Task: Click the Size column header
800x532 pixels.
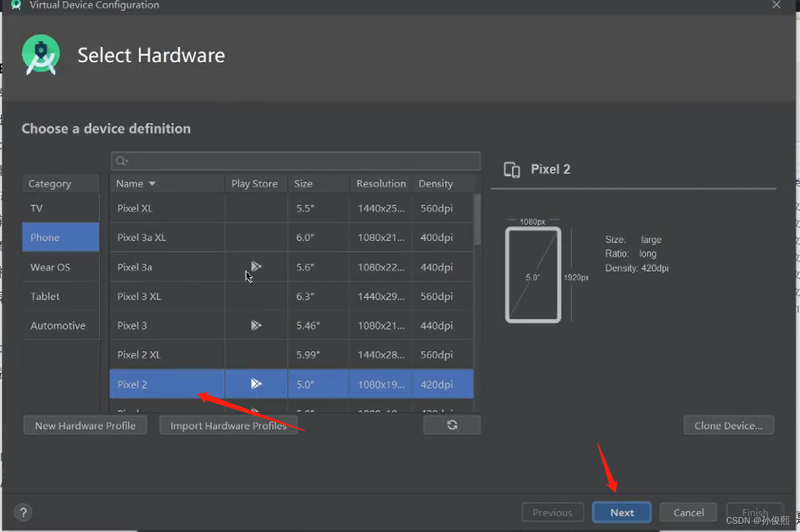Action: pos(319,184)
